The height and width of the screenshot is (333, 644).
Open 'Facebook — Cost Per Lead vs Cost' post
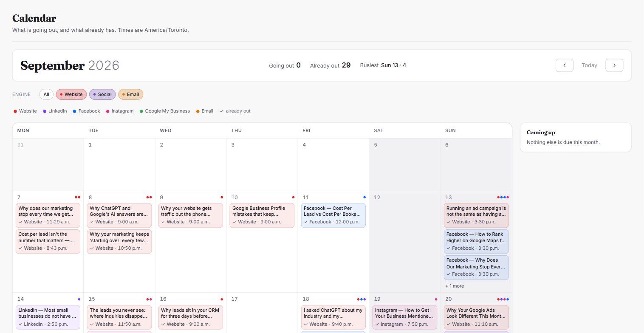click(333, 215)
